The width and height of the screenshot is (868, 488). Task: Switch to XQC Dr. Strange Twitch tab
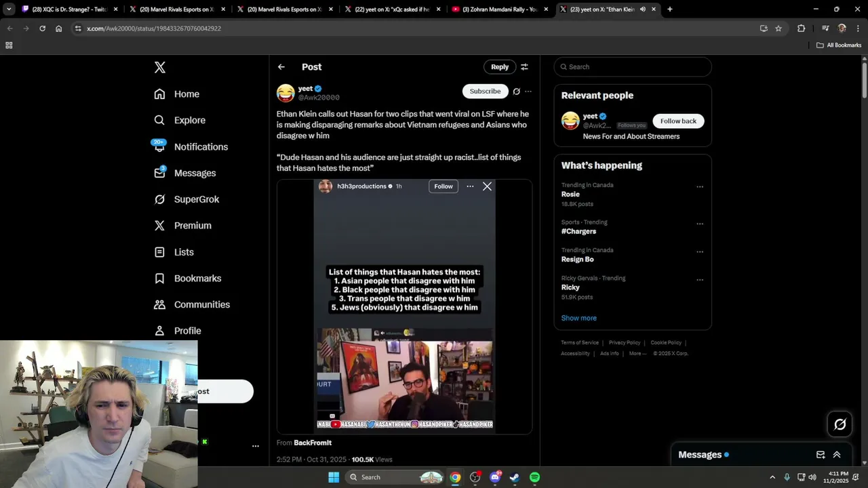point(71,9)
